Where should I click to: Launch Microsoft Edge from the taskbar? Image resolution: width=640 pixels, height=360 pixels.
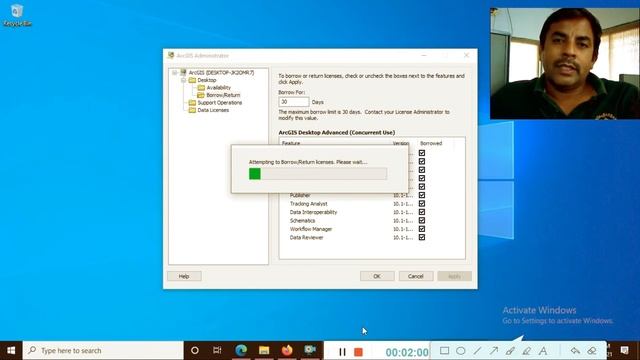[241, 351]
